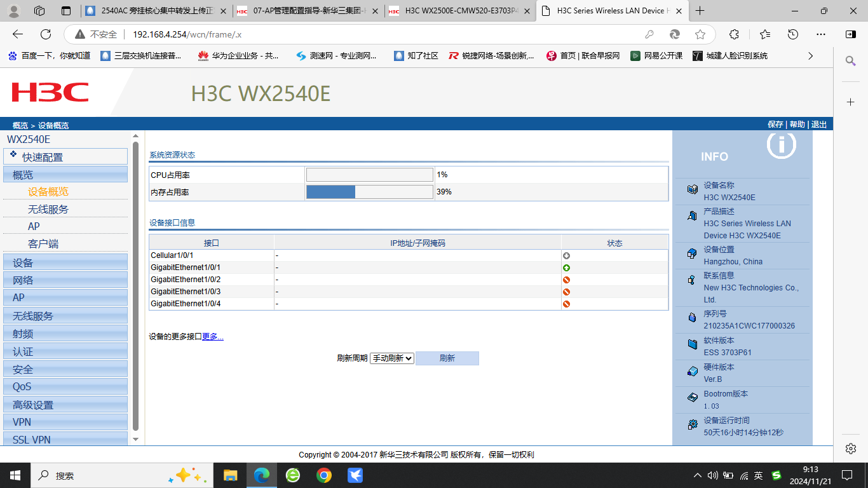
Task: Expand the 认证 menu section
Action: tap(65, 351)
